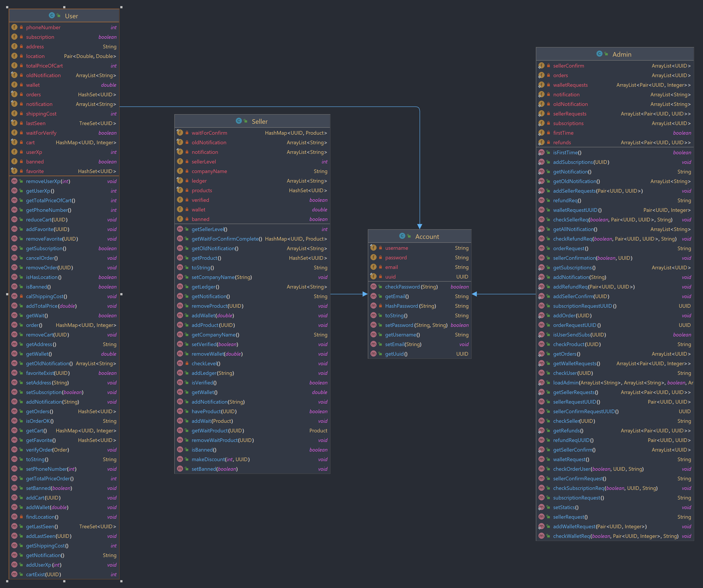703x588 pixels.
Task: Select the totalPriceOfCart field in User
Action: point(44,66)
